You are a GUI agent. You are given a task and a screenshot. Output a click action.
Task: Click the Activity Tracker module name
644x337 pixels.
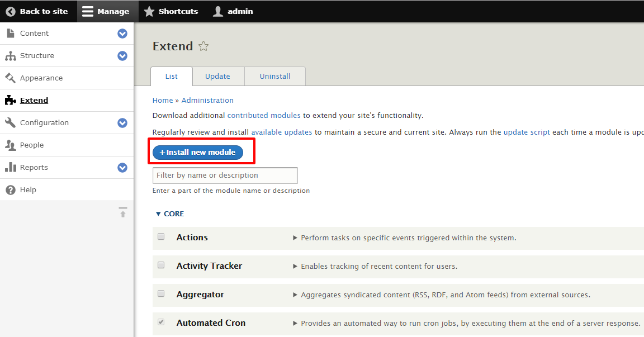(209, 266)
